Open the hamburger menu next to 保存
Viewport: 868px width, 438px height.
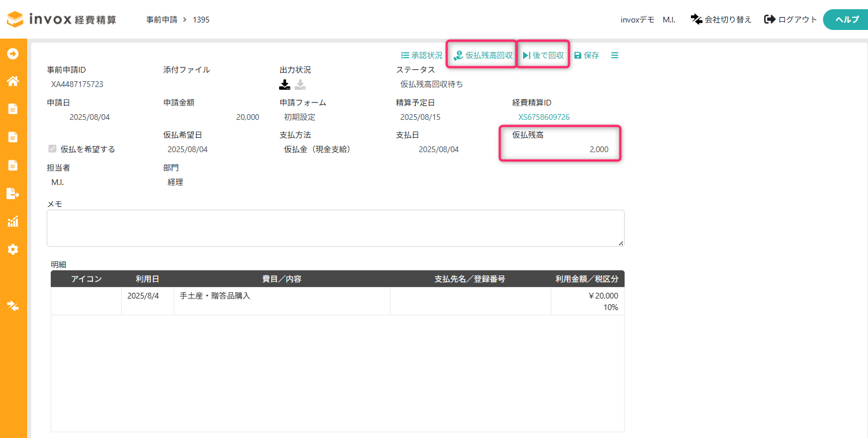(x=615, y=55)
